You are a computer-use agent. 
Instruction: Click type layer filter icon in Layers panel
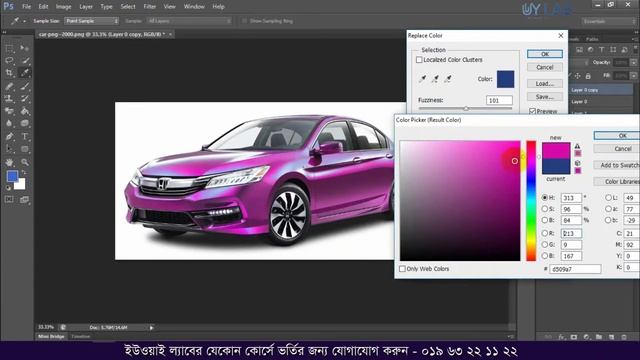[x=602, y=49]
